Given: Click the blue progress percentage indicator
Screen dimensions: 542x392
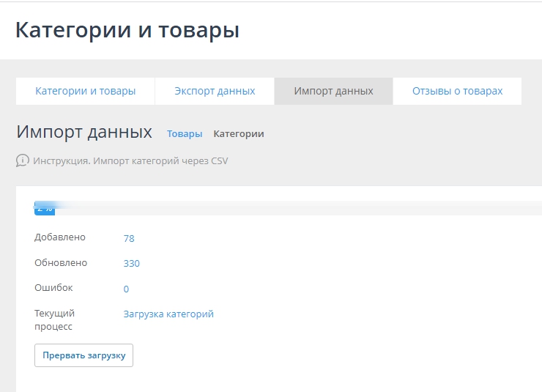Looking at the screenshot, I should click(45, 208).
